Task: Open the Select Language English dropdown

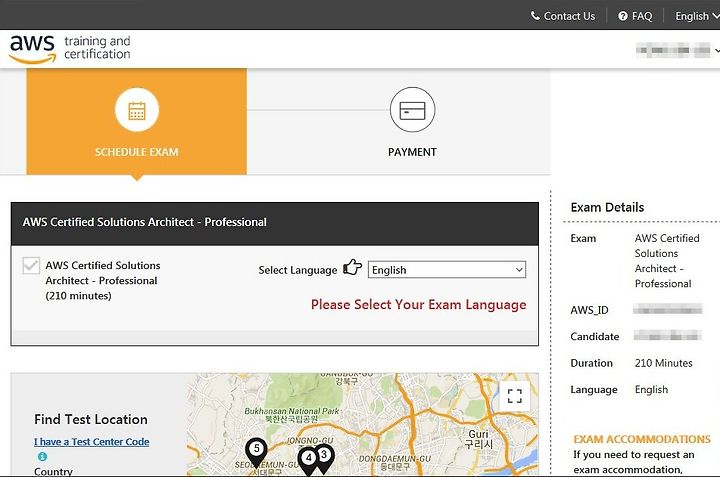Action: [x=447, y=270]
